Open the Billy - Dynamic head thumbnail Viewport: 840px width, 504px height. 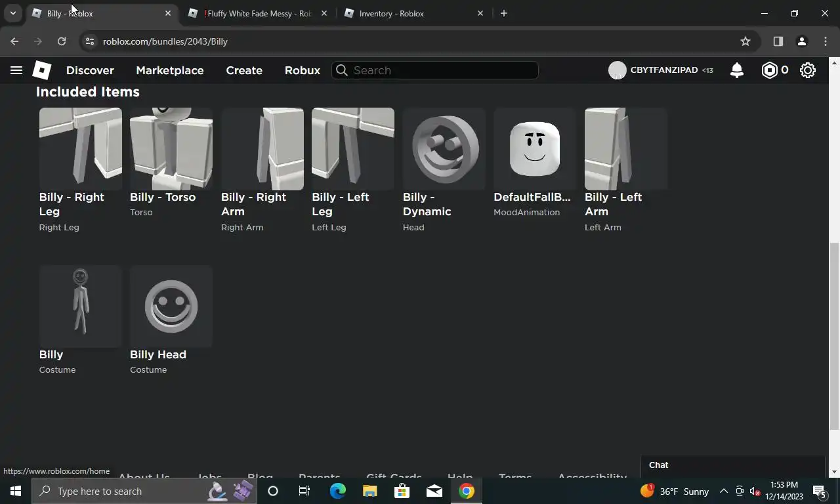tap(444, 149)
